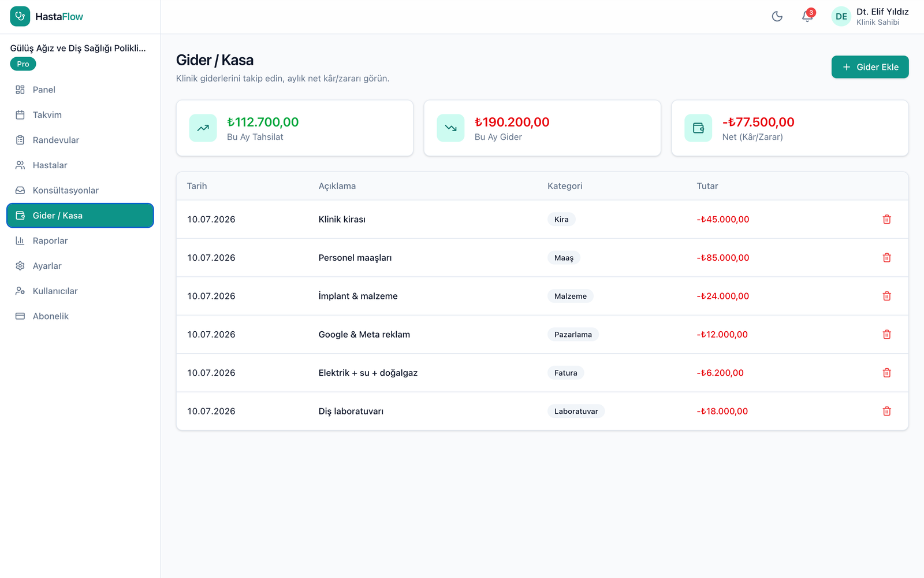Open notifications from the bell icon
Screen dimensions: 924x578
[x=807, y=16]
